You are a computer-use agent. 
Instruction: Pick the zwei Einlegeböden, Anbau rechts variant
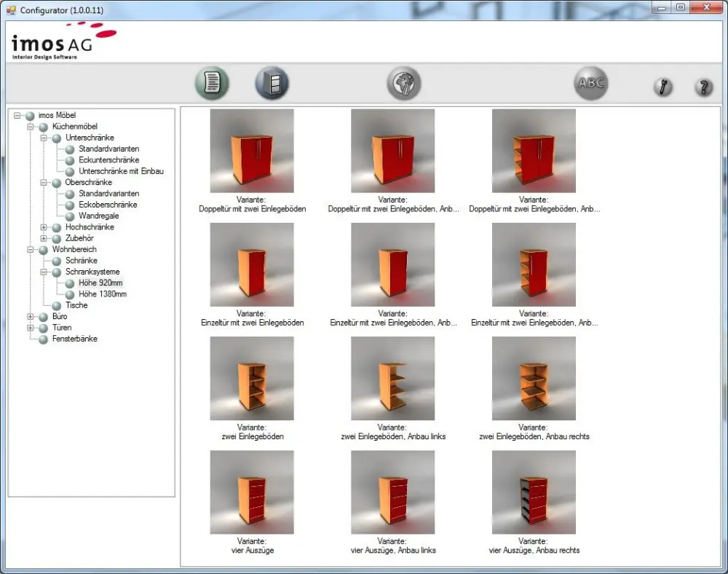point(534,377)
